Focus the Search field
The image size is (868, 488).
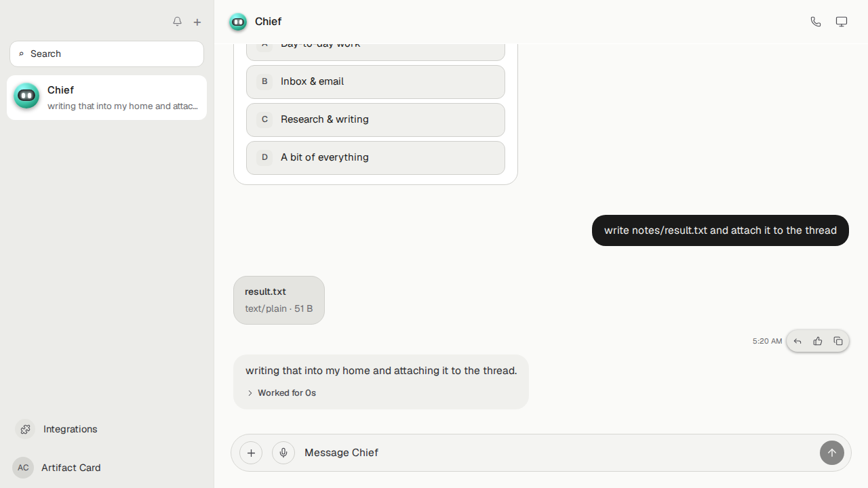(107, 54)
